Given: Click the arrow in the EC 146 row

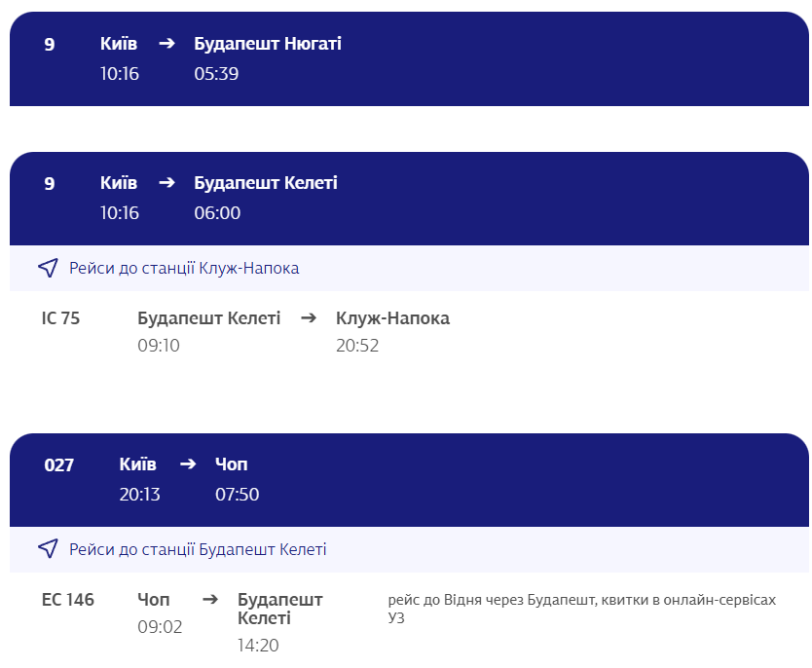Looking at the screenshot, I should click(x=210, y=599).
